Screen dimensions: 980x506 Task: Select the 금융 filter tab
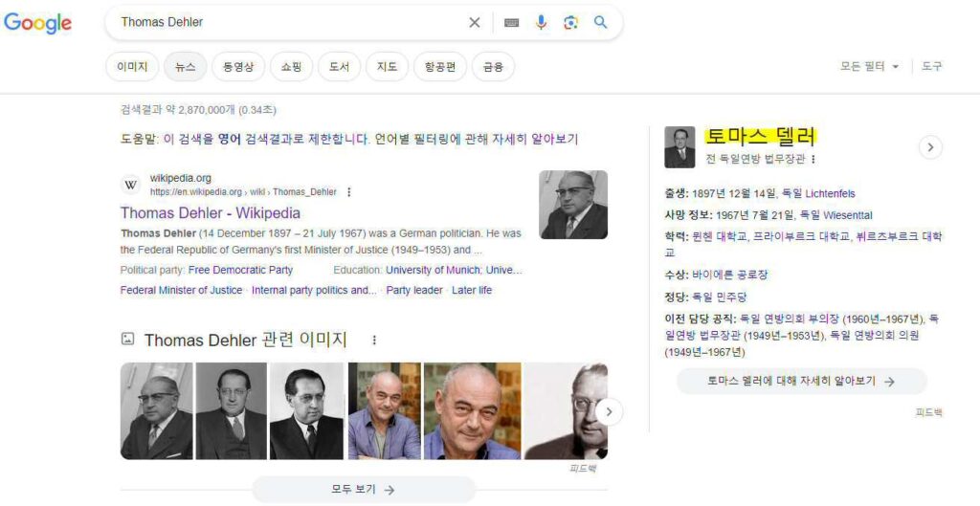[493, 67]
